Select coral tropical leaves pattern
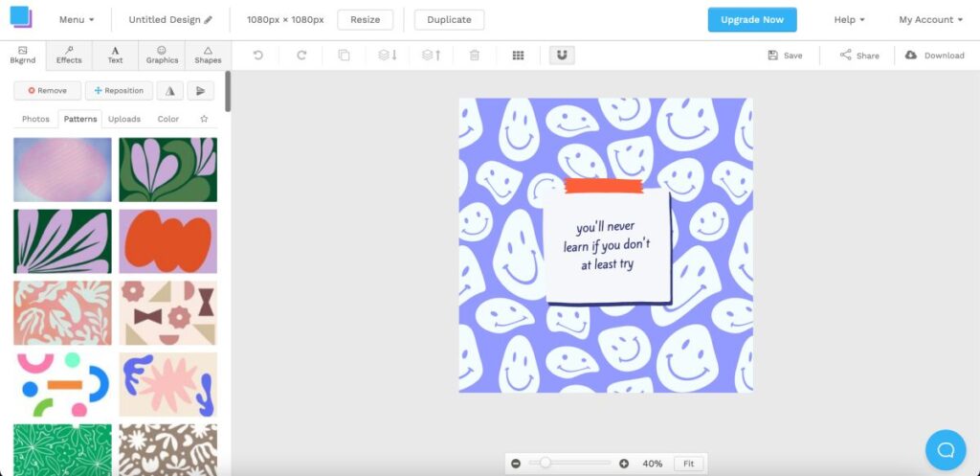 coord(62,313)
